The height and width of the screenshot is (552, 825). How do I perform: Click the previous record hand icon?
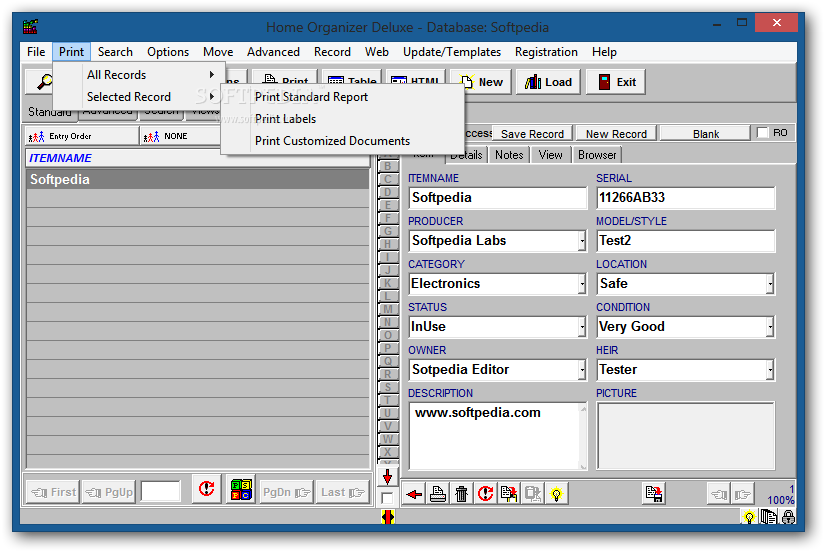click(x=719, y=494)
